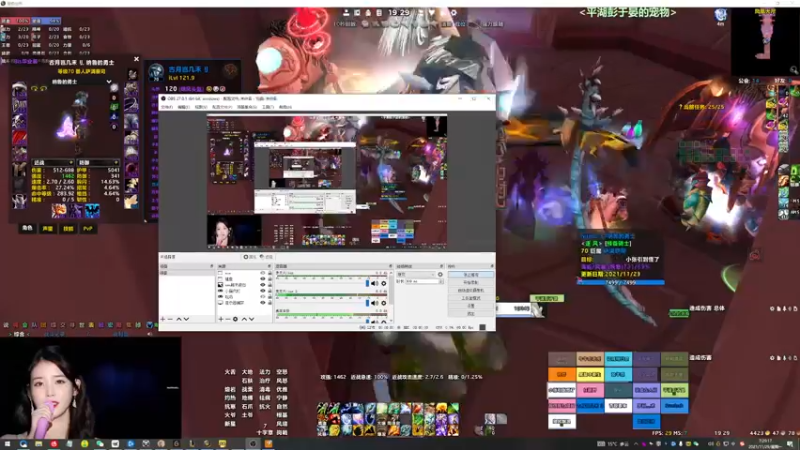Screen dimensions: 800x450
Task: Open first audio track settings gear in mixer
Action: pos(384,284)
